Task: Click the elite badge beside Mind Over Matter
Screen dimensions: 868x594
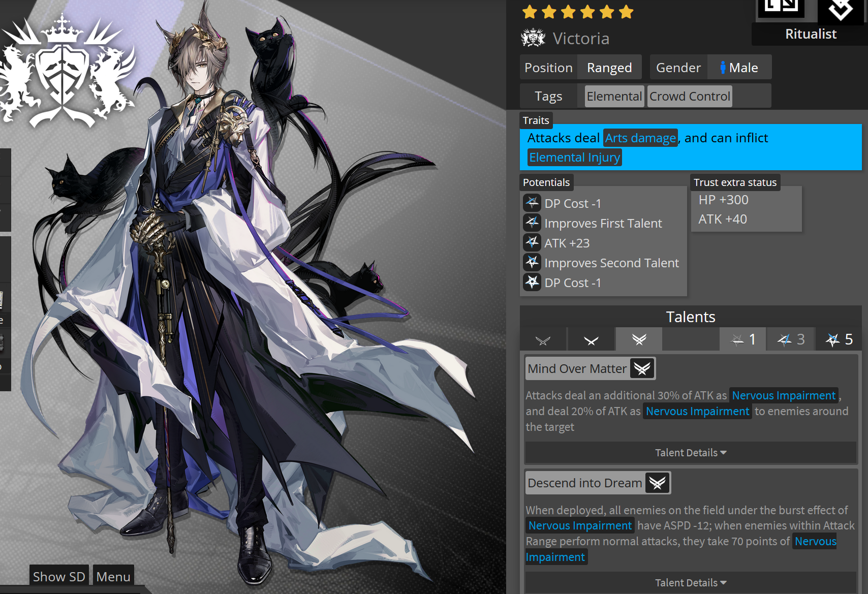Action: [x=642, y=368]
